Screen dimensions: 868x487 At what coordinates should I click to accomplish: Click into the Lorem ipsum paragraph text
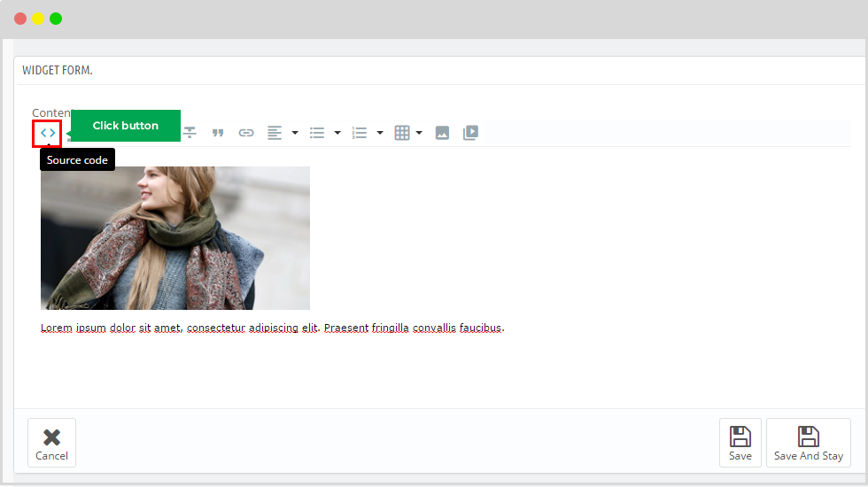(273, 329)
